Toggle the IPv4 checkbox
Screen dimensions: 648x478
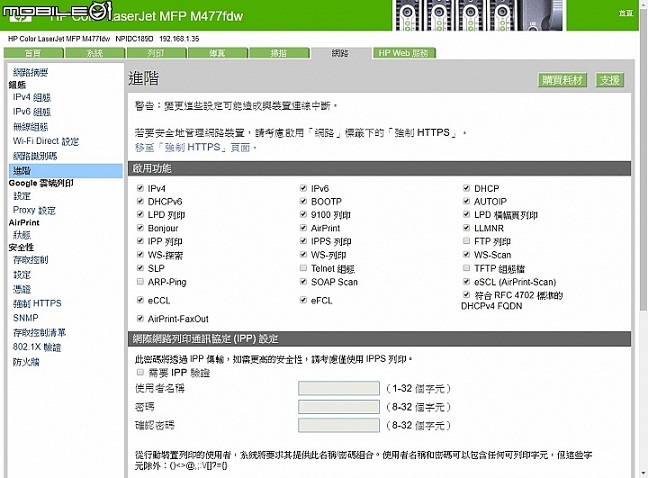[140, 188]
